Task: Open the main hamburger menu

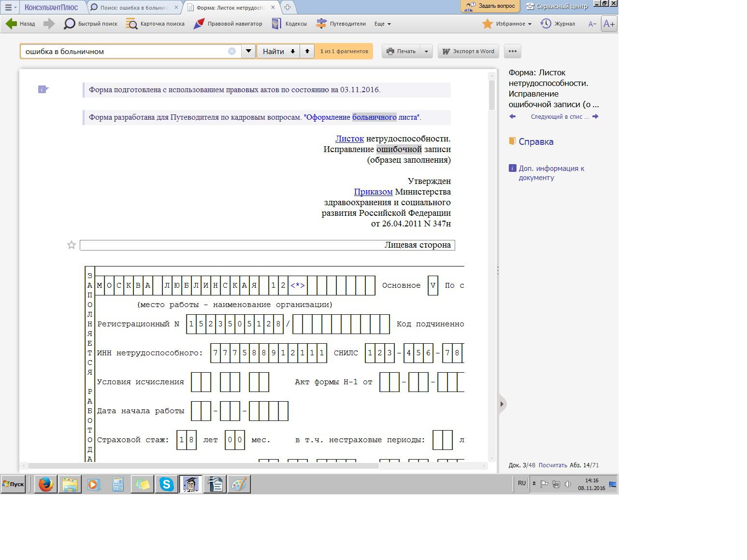Action: click(x=9, y=7)
